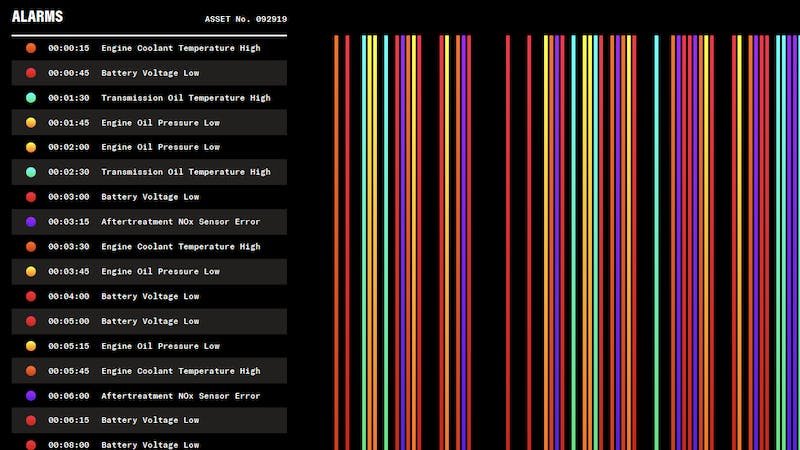Image resolution: width=800 pixels, height=450 pixels.
Task: Click the ALARMS panel heading
Action: click(37, 17)
